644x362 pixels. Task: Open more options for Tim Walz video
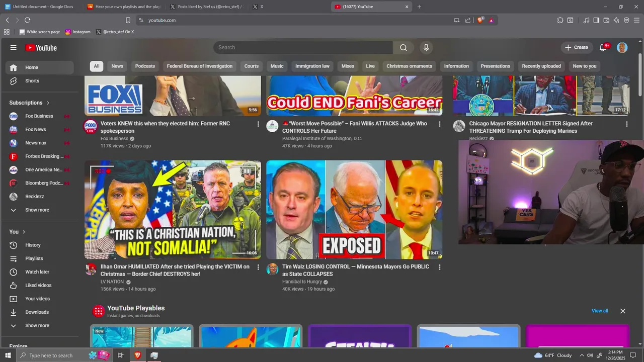point(439,267)
